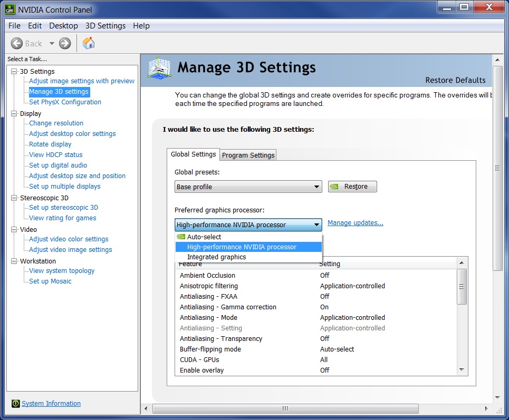Open the Desktop menu

click(x=63, y=26)
